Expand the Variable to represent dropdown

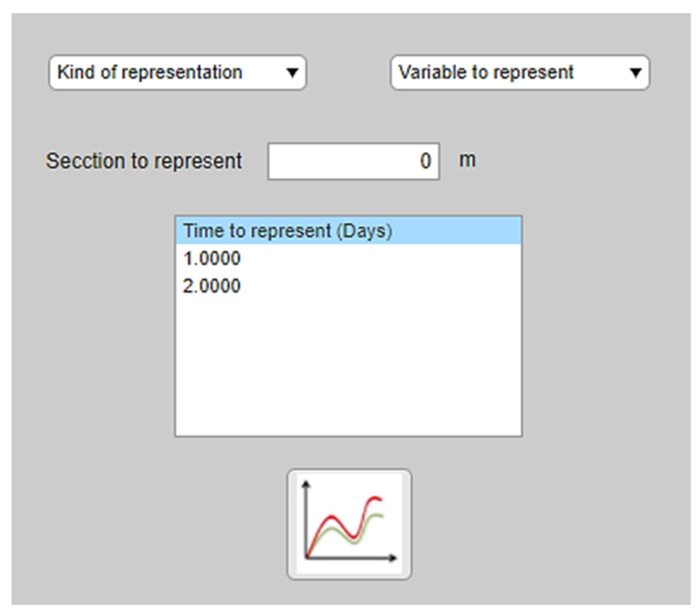(x=520, y=72)
